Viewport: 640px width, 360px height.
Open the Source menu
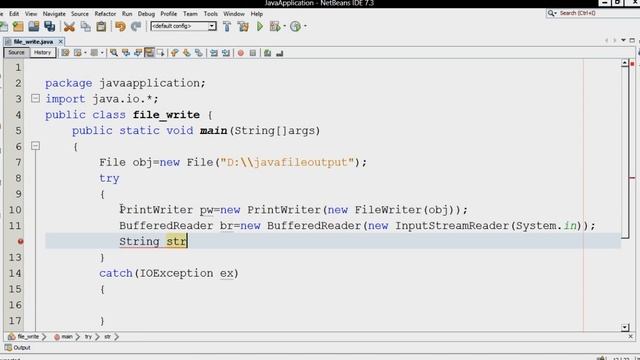coord(80,13)
